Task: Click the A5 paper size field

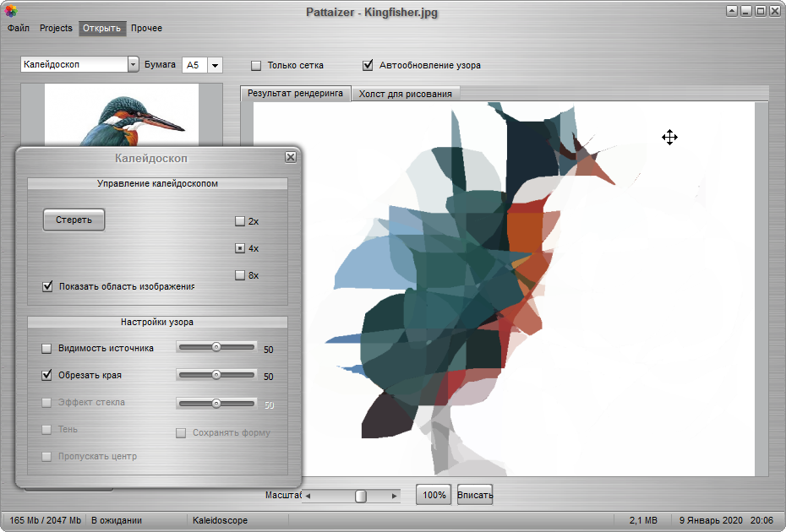Action: (194, 65)
